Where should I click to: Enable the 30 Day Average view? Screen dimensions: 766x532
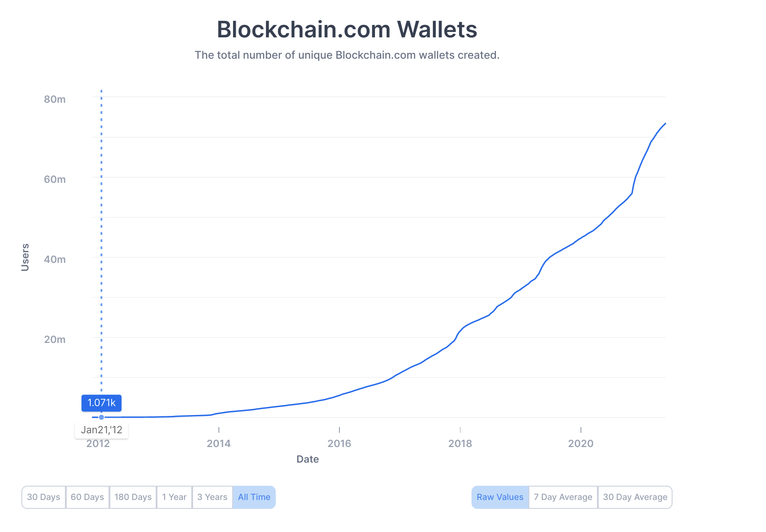[x=635, y=497]
